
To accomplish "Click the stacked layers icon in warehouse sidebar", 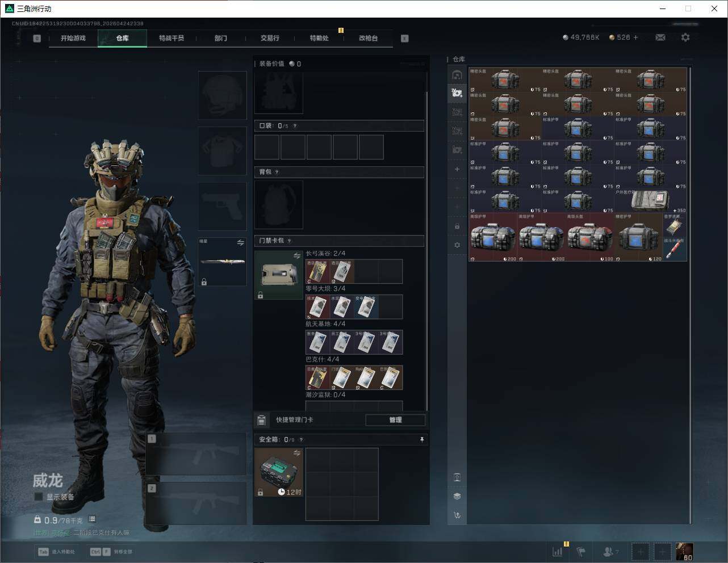I will coord(457,496).
